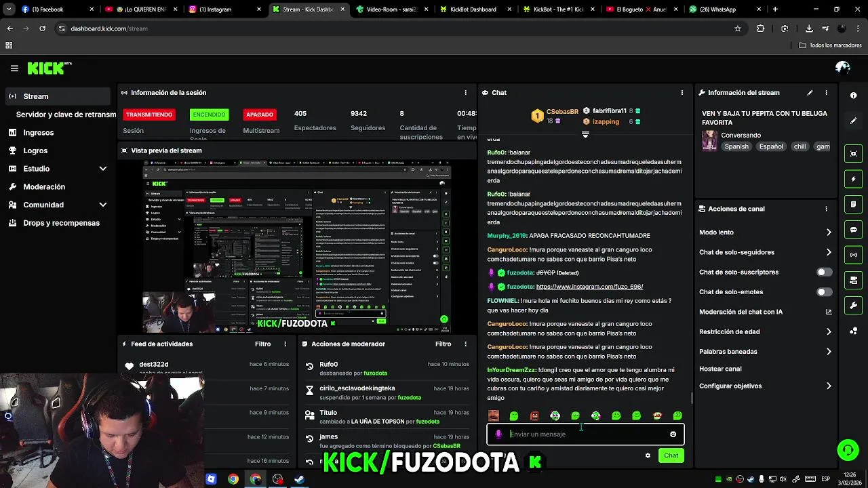Open session info panel three-dot menu
The image size is (868, 488).
[x=465, y=93]
